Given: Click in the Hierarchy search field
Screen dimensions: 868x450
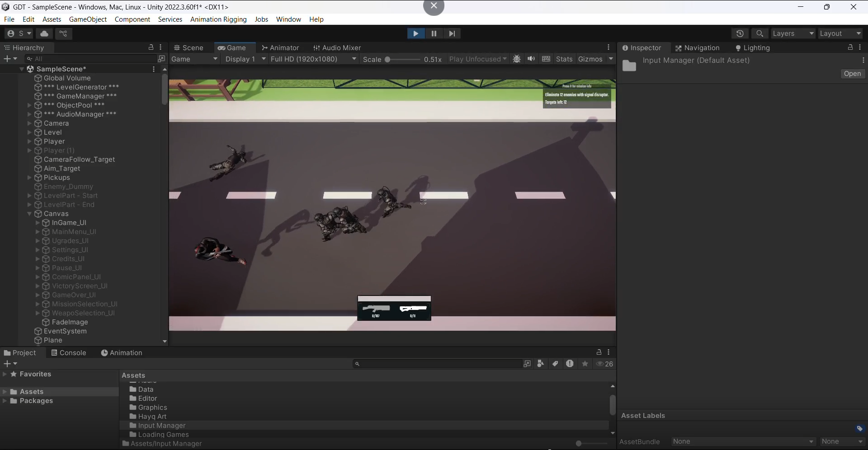Looking at the screenshot, I should tap(90, 59).
